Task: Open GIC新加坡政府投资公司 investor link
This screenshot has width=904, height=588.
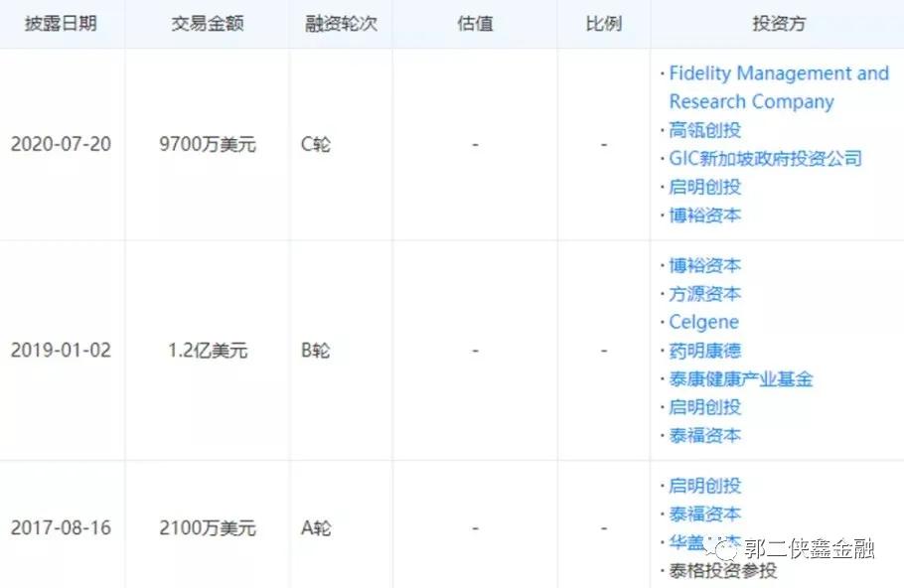Action: point(765,158)
